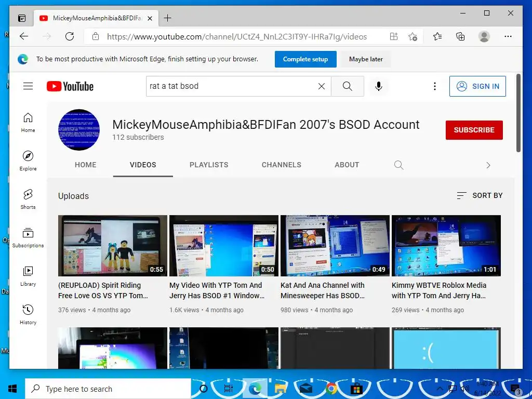This screenshot has height=399, width=532.
Task: Click the browser address bar URL
Action: (x=237, y=37)
